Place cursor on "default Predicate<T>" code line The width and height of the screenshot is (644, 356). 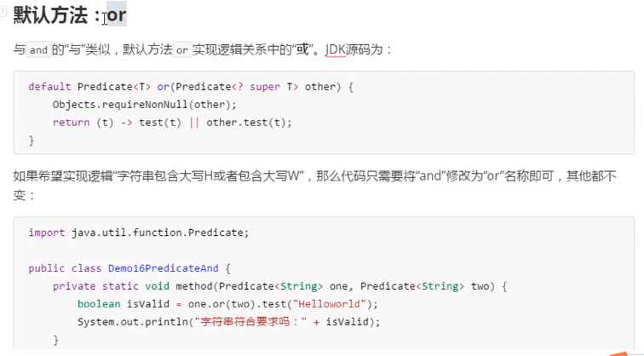click(x=85, y=87)
